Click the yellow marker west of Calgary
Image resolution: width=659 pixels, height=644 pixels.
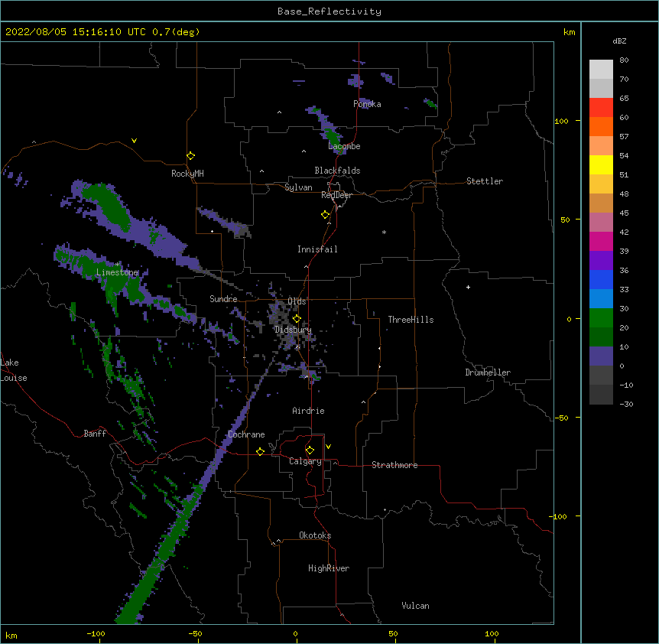[x=260, y=451]
